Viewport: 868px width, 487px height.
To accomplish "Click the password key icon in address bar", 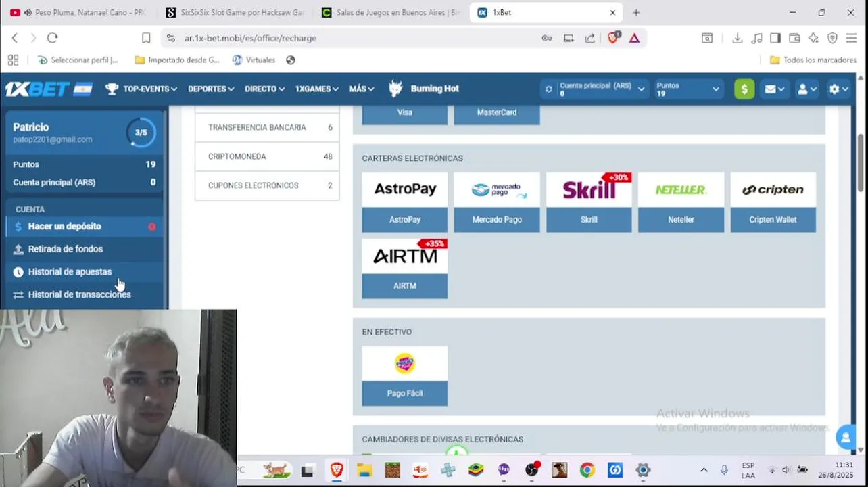I will 547,38.
